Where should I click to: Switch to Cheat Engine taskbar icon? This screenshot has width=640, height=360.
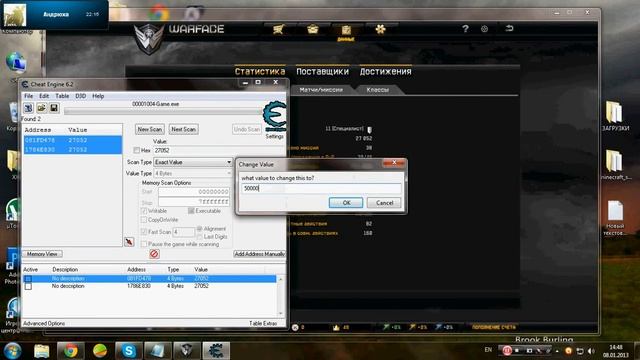point(216,351)
